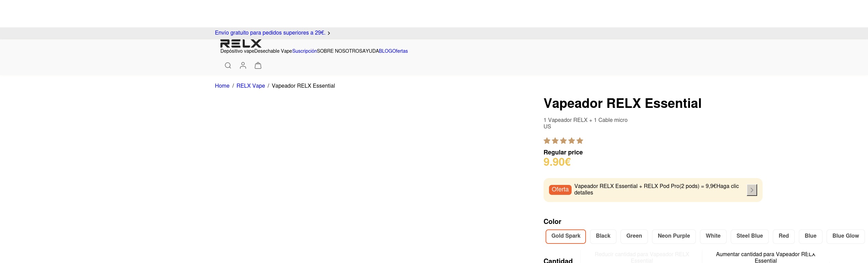Click the RELX logo

[x=241, y=43]
